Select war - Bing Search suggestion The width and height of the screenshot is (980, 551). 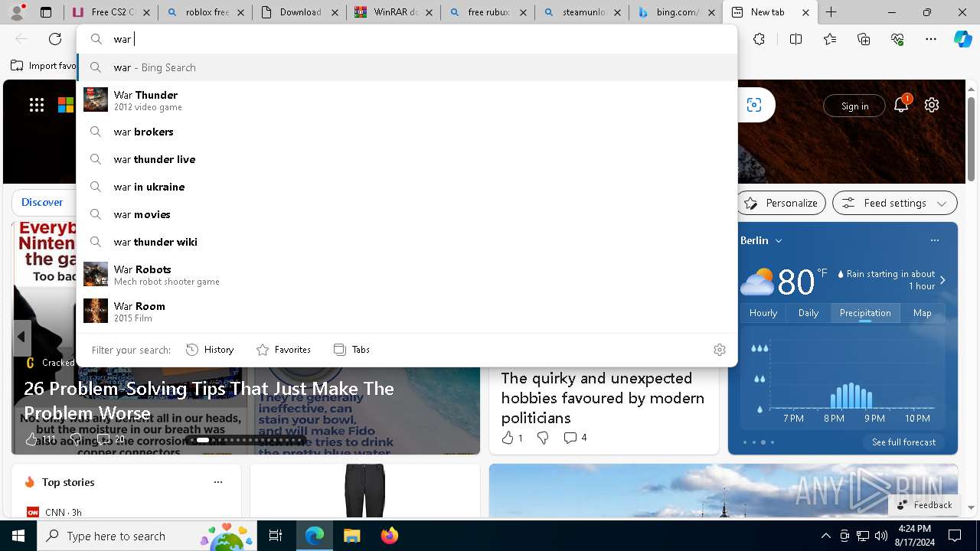coord(407,67)
